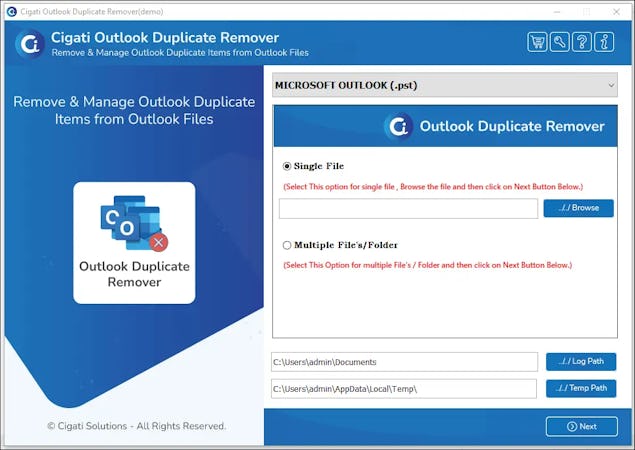Image resolution: width=635 pixels, height=450 pixels.
Task: Click the AppData\Local\Temp path field
Action: tap(404, 388)
